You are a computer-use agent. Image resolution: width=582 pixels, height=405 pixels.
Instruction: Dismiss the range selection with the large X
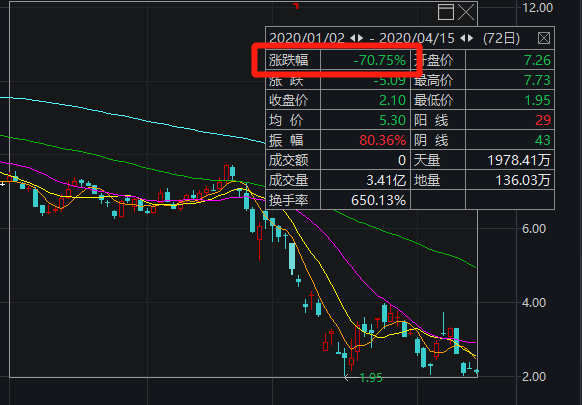click(466, 12)
